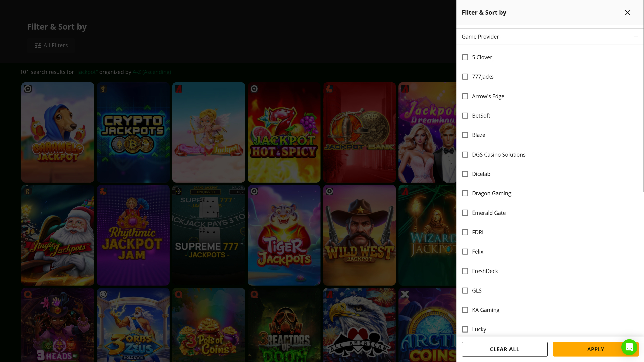This screenshot has height=362, width=644.
Task: Click the A-Z (Ascending) sort link
Action: (x=152, y=72)
